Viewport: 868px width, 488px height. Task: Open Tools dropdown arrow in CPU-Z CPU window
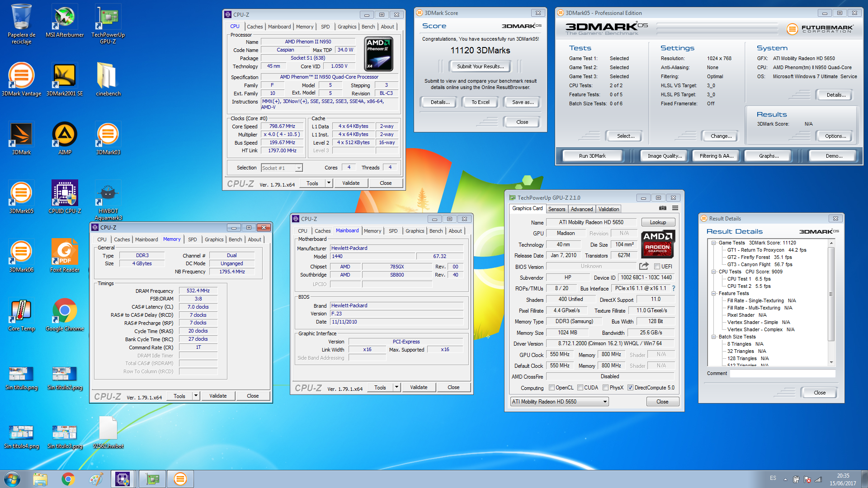pyautogui.click(x=329, y=183)
